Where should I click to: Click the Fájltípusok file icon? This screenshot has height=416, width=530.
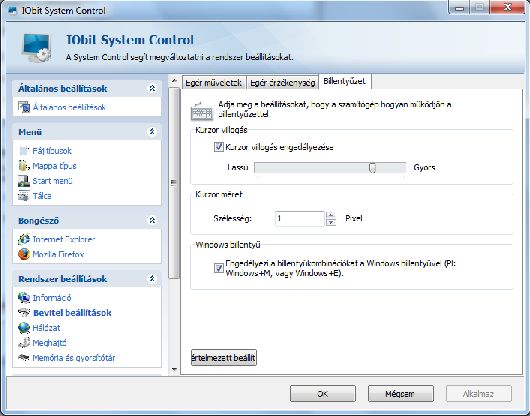[x=24, y=151]
